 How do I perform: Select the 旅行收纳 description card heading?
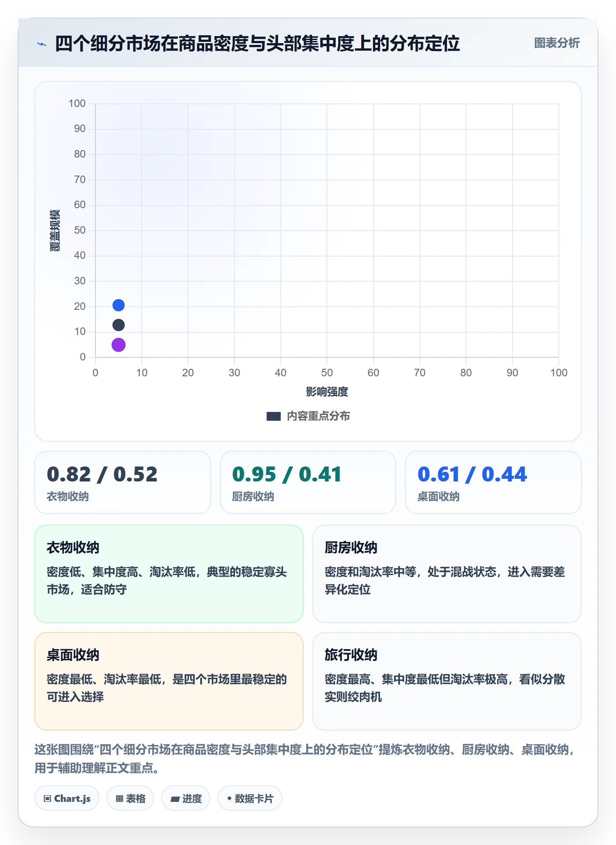tap(351, 655)
